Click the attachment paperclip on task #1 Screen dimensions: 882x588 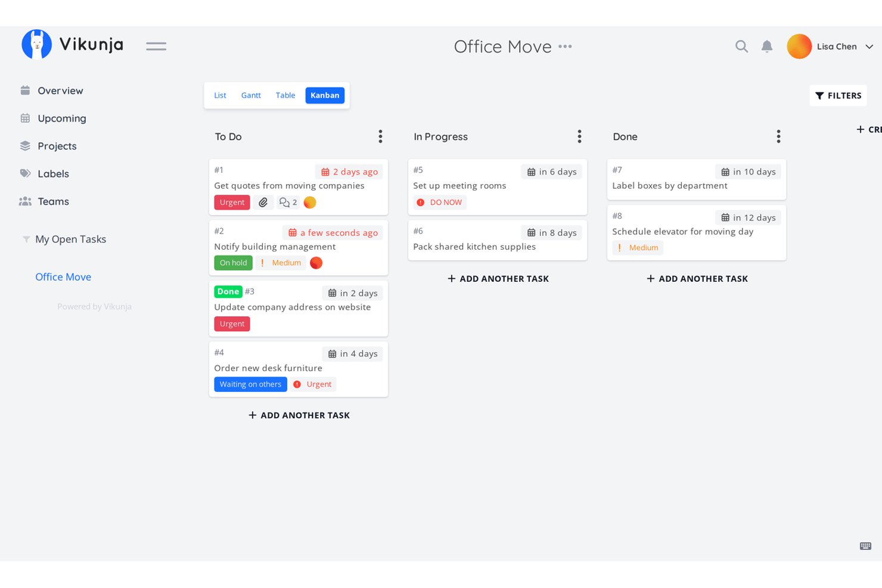[263, 203]
